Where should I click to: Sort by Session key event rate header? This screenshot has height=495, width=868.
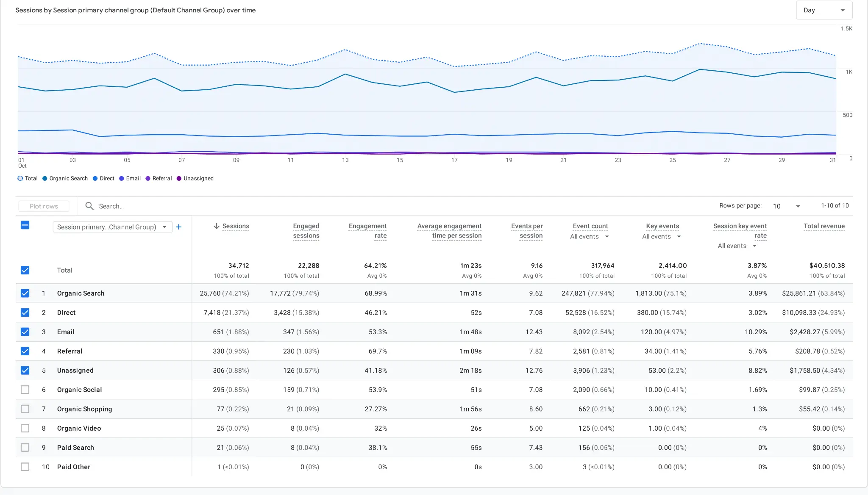740,231
